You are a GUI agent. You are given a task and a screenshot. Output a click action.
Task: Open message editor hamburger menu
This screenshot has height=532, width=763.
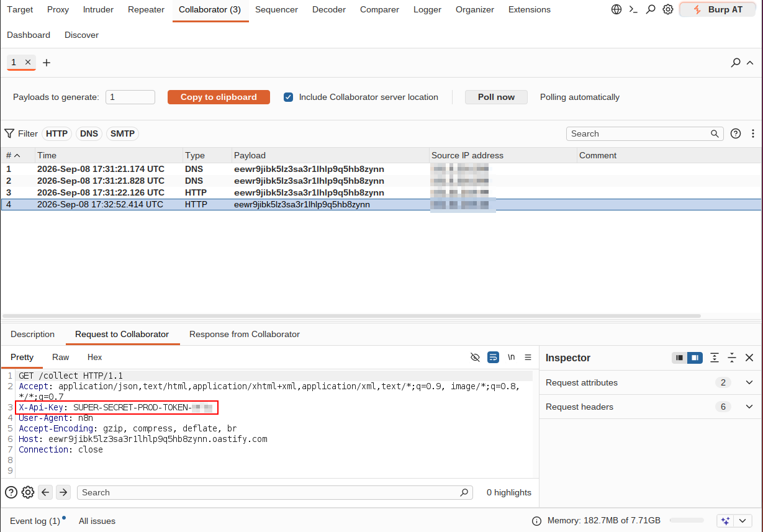(x=528, y=357)
